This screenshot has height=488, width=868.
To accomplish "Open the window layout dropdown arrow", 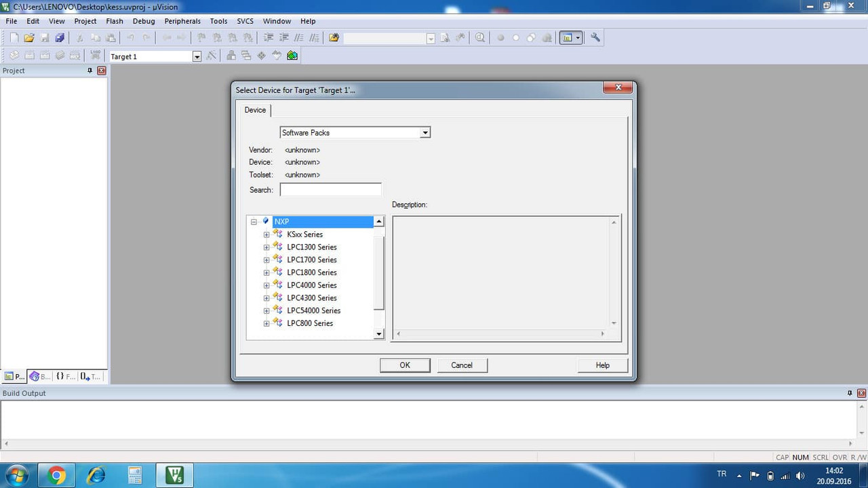I will tap(578, 38).
